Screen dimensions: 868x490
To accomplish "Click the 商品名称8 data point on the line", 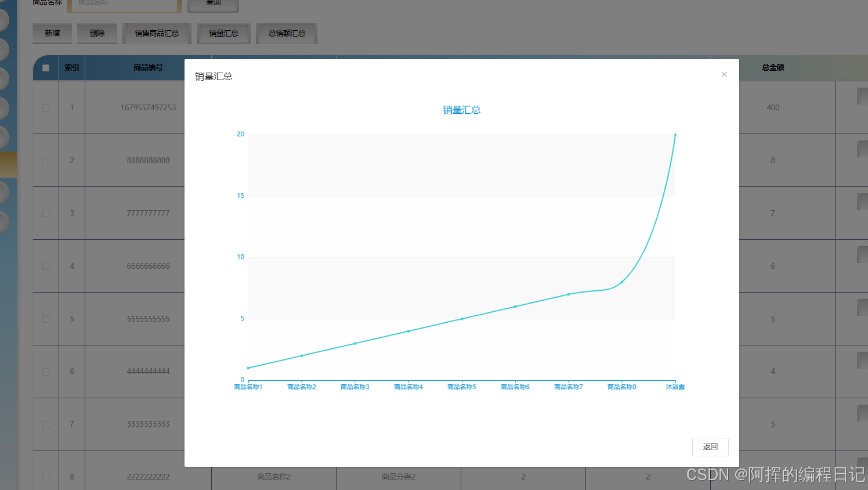I will 622,282.
